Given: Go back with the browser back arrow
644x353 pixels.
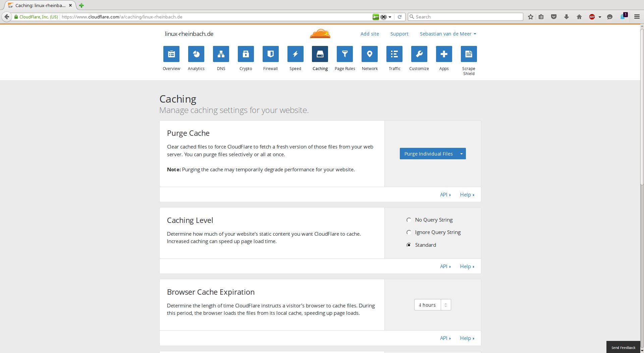Looking at the screenshot, I should click(7, 17).
